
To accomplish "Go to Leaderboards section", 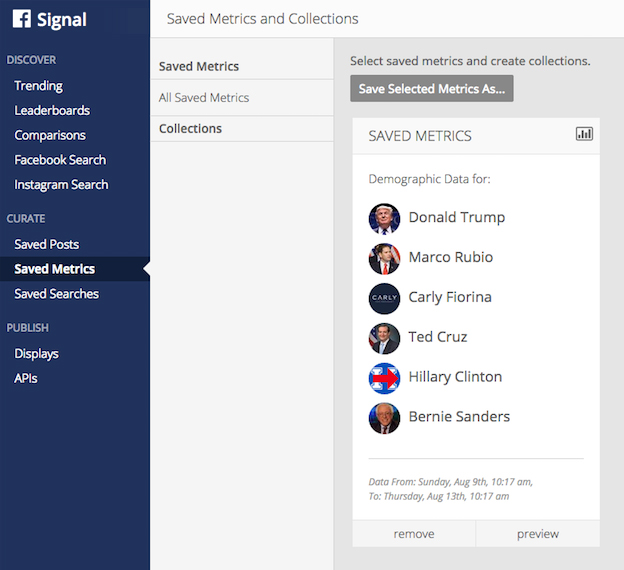I will pyautogui.click(x=52, y=111).
